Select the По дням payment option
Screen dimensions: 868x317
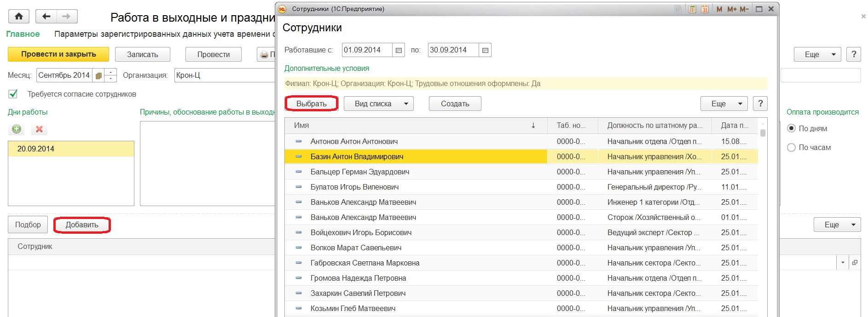point(791,128)
